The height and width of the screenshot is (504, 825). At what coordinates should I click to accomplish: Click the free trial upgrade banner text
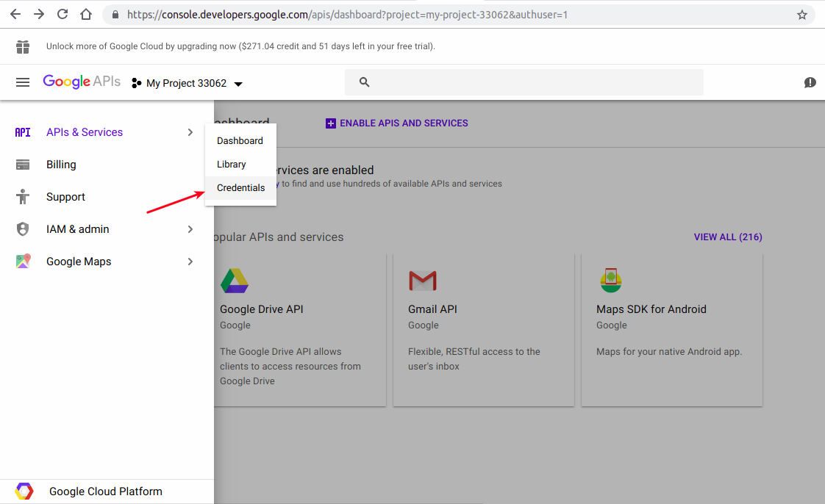(240, 46)
